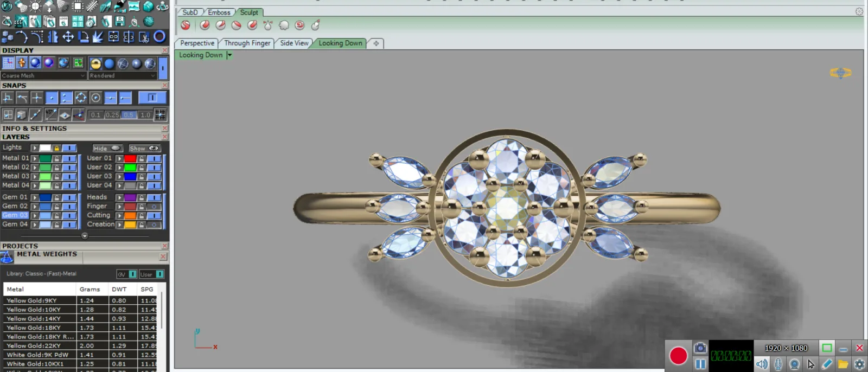Click the orange view rotation gizmo
Viewport: 868px width, 372px height.
(x=840, y=73)
